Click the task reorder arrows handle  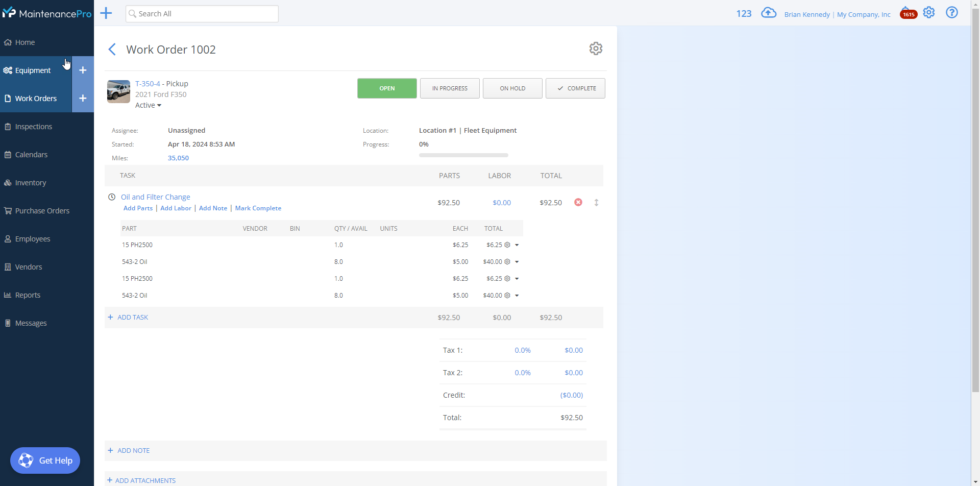click(596, 203)
